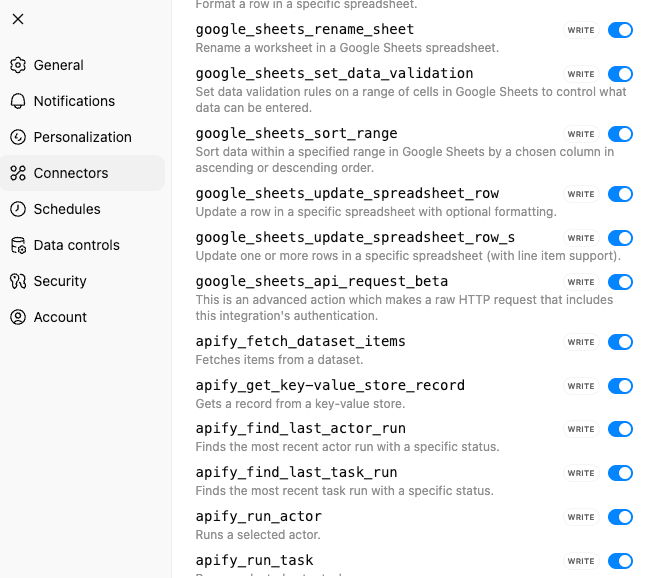Click the Data controls database icon
The image size is (652, 578).
[x=18, y=245]
